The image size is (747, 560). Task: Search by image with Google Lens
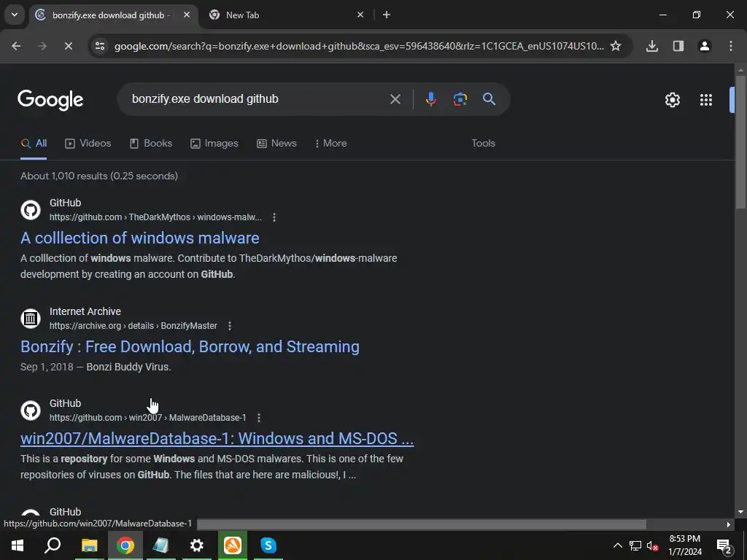pos(460,99)
